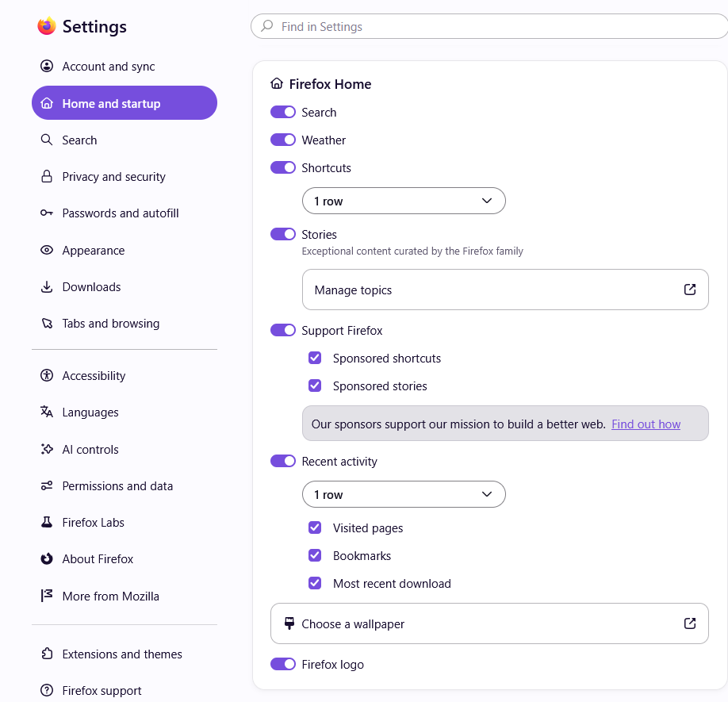
Task: Select Tabs and browsing
Action: [124, 324]
